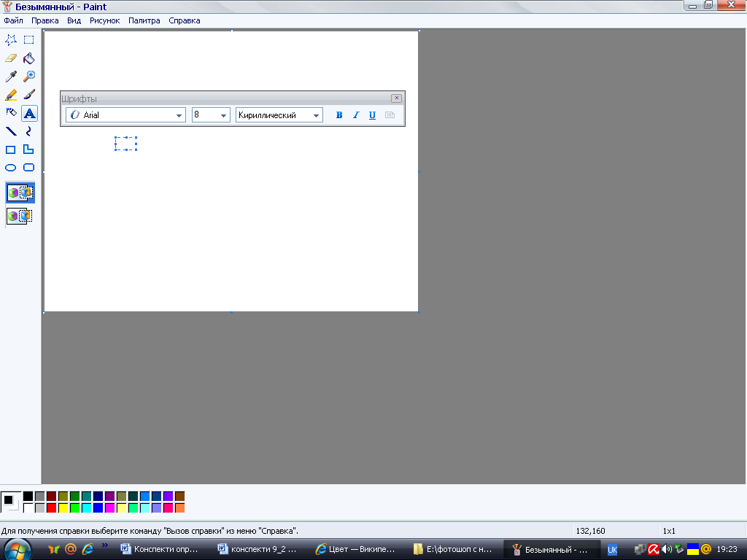This screenshot has height=560, width=747.
Task: Pick the bright green color swatch
Action: [x=75, y=508]
